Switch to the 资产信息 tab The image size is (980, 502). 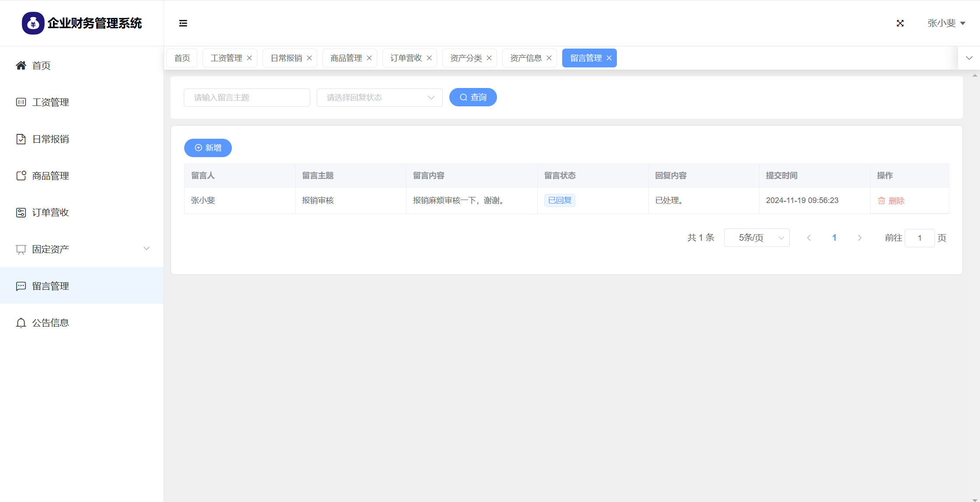click(x=525, y=58)
